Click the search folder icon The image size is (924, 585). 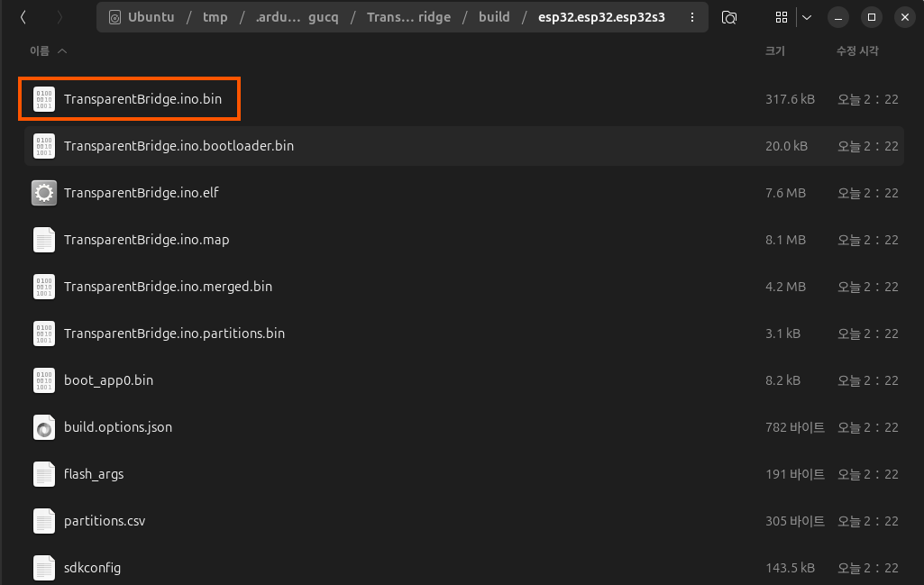729,18
